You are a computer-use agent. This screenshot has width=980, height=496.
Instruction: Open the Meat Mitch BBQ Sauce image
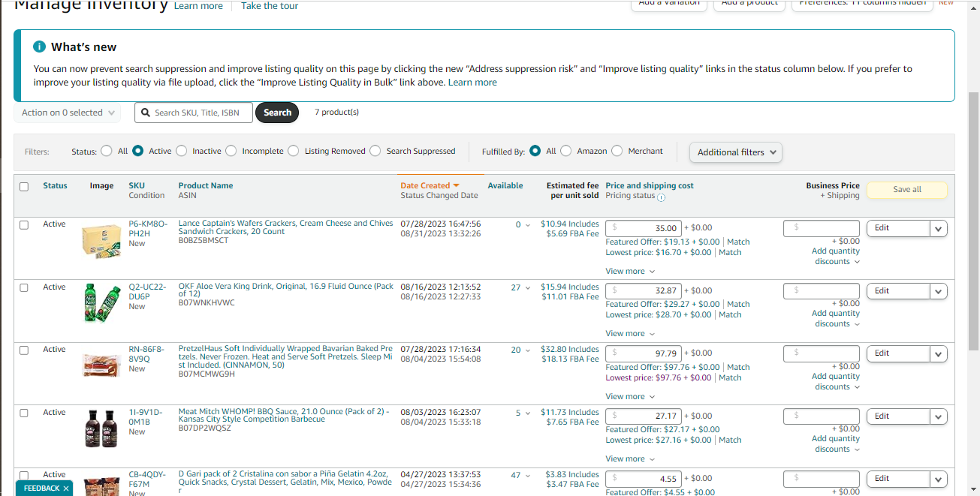tap(101, 428)
